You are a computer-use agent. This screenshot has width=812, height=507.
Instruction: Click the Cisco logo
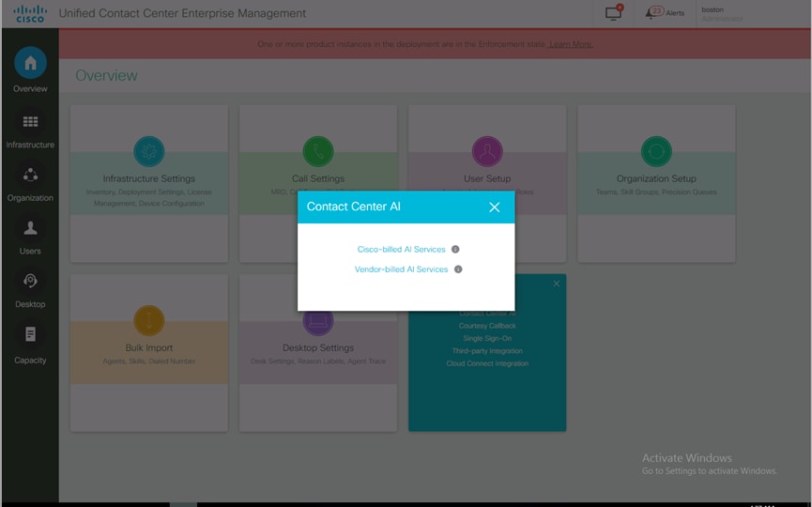30,13
